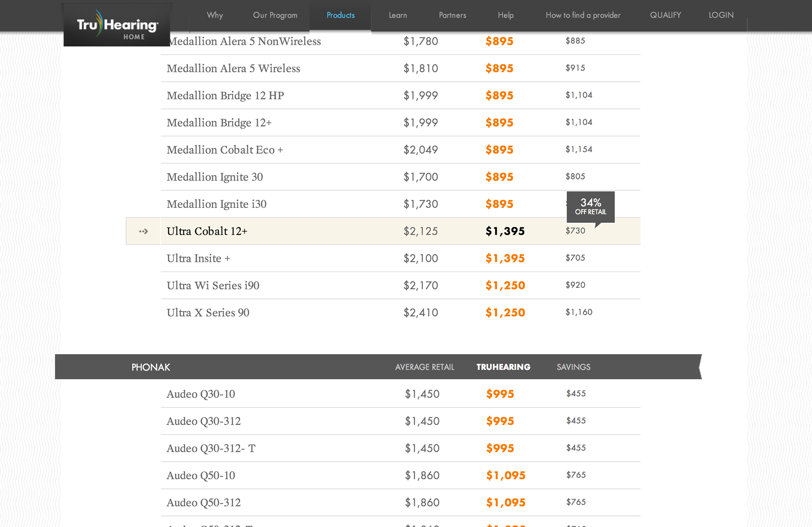Select Medallion Cobalt Eco + product
The width and height of the screenshot is (812, 527).
(x=225, y=150)
